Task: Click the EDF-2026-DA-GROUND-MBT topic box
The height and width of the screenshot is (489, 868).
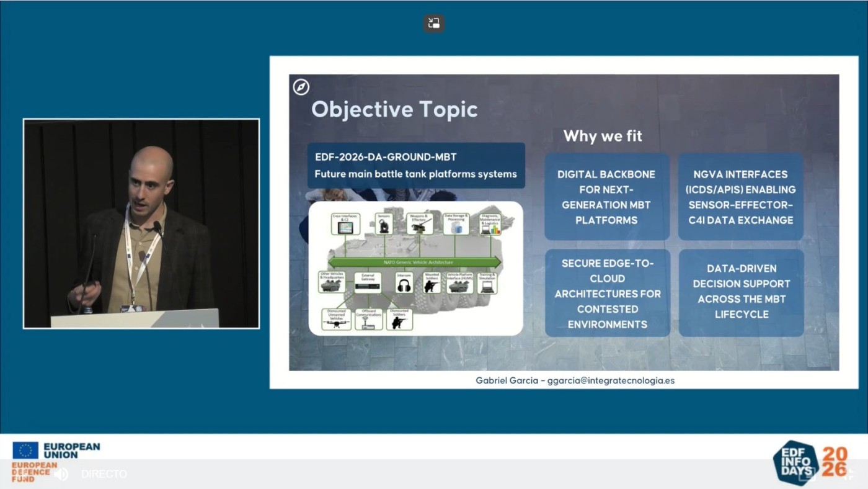Action: coord(416,166)
